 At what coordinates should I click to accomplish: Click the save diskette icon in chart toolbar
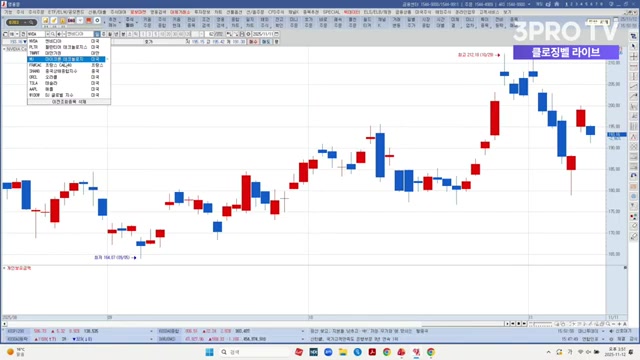(242, 34)
